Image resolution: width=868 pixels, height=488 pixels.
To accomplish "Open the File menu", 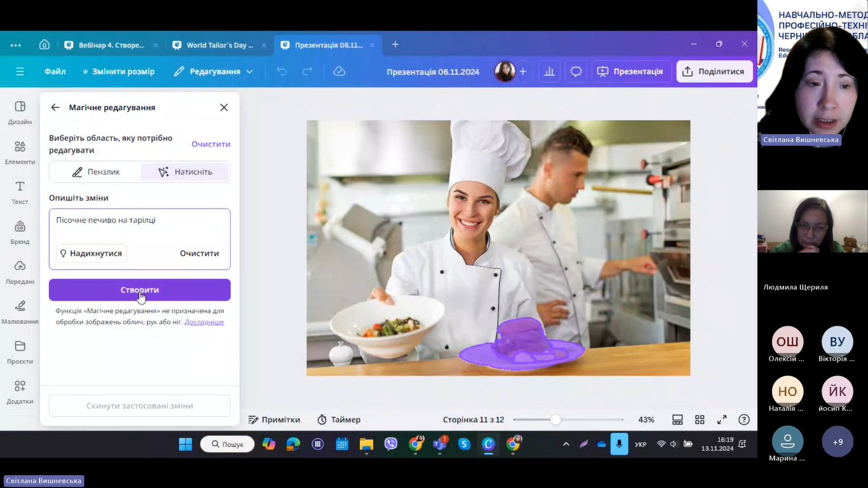I will point(55,71).
